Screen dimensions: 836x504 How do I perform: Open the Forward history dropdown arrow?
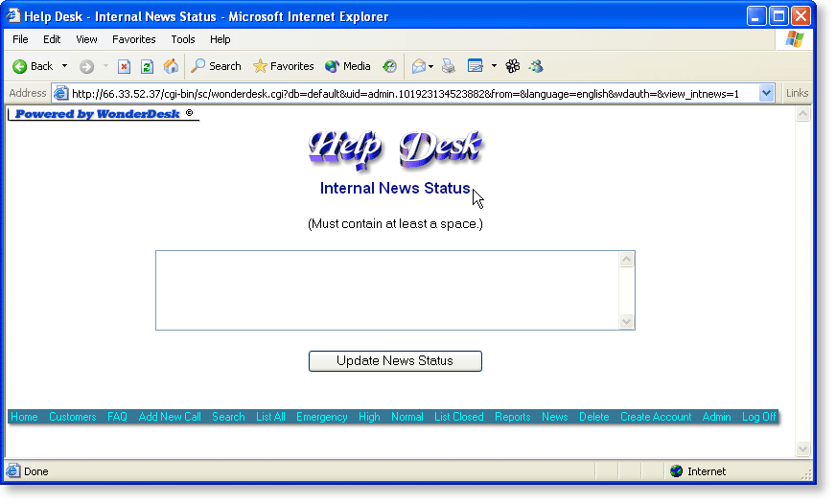[x=105, y=66]
